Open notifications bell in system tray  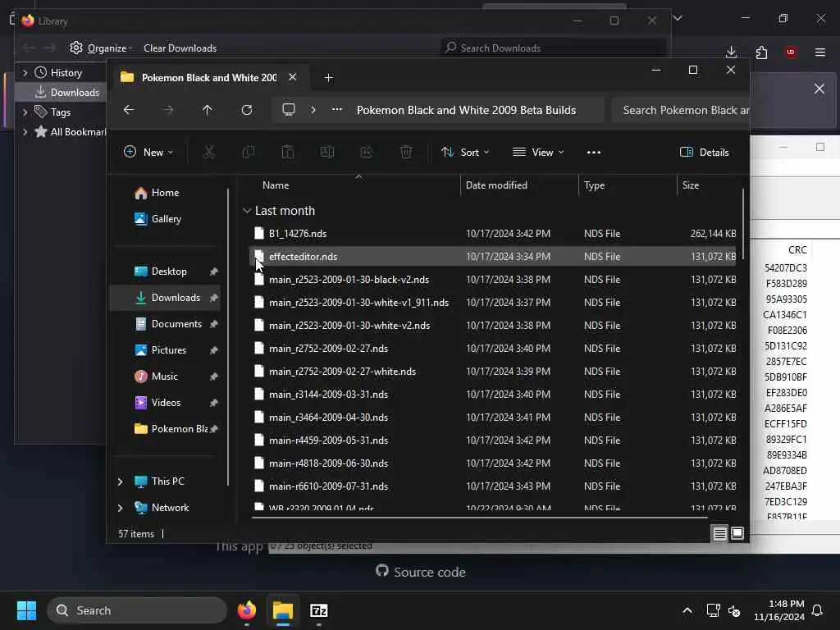coord(818,610)
